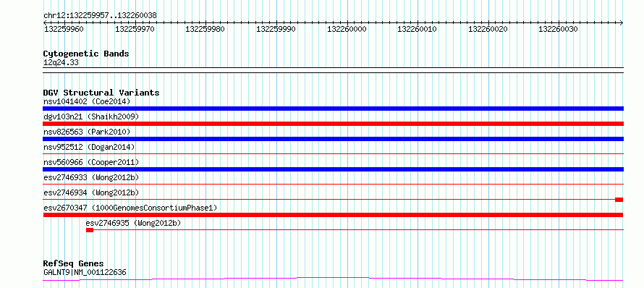Click the small red block under esv2746935
The width and height of the screenshot is (644, 288).
(90, 230)
